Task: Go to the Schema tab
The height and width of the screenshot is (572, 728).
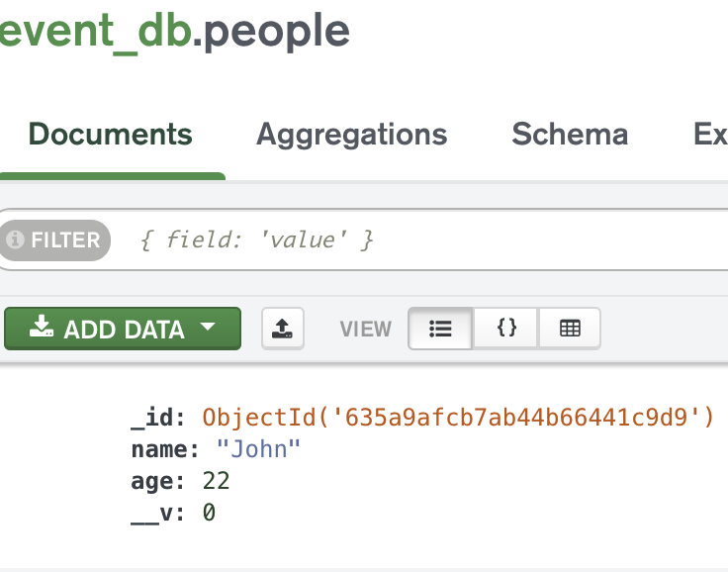Action: click(569, 135)
